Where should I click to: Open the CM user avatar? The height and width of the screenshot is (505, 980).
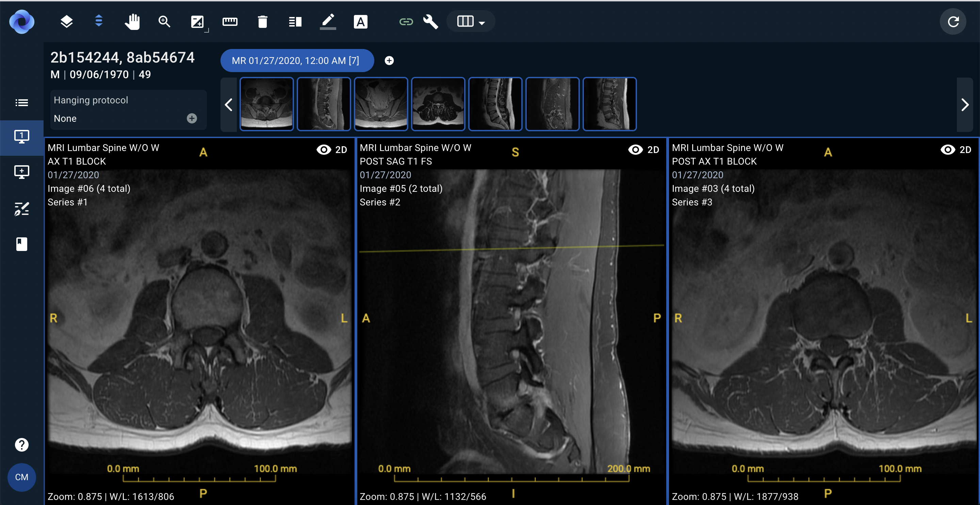tap(22, 477)
